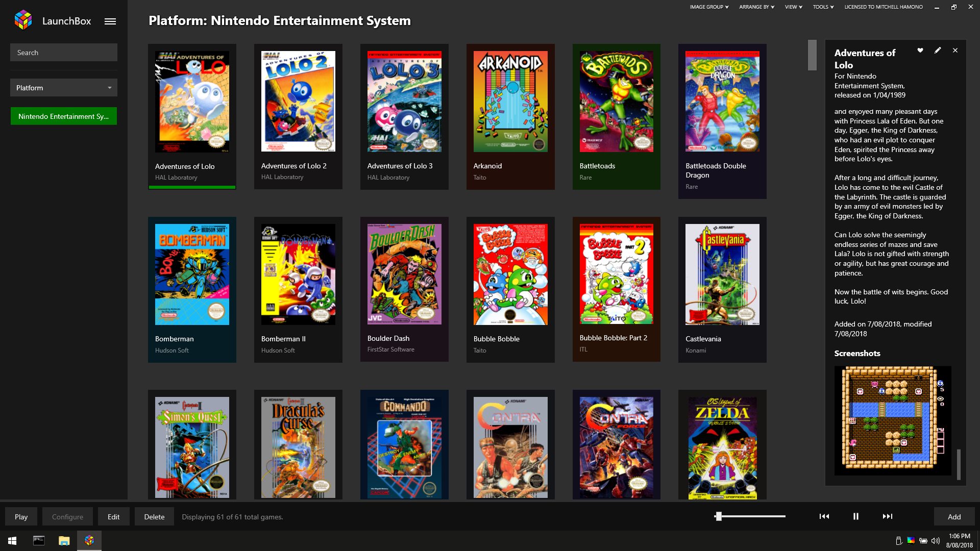Select the Contra Force game cover
Image resolution: width=980 pixels, height=551 pixels.
(x=616, y=447)
